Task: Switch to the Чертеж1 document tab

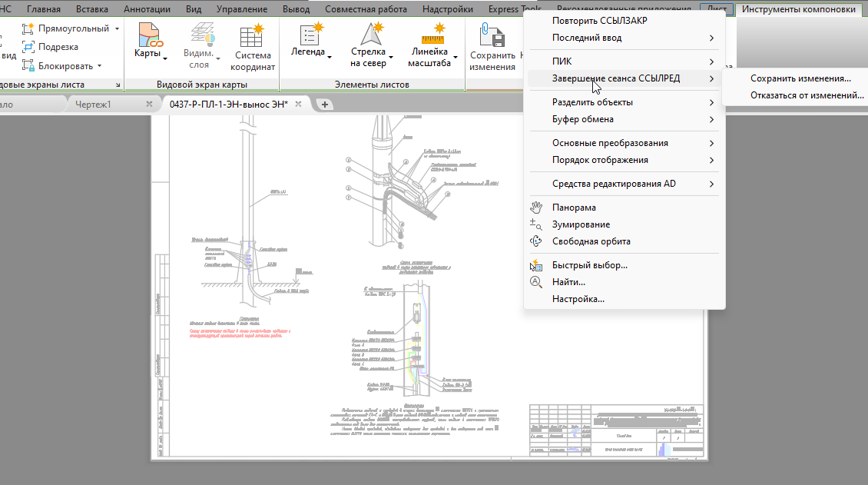Action: pyautogui.click(x=93, y=104)
